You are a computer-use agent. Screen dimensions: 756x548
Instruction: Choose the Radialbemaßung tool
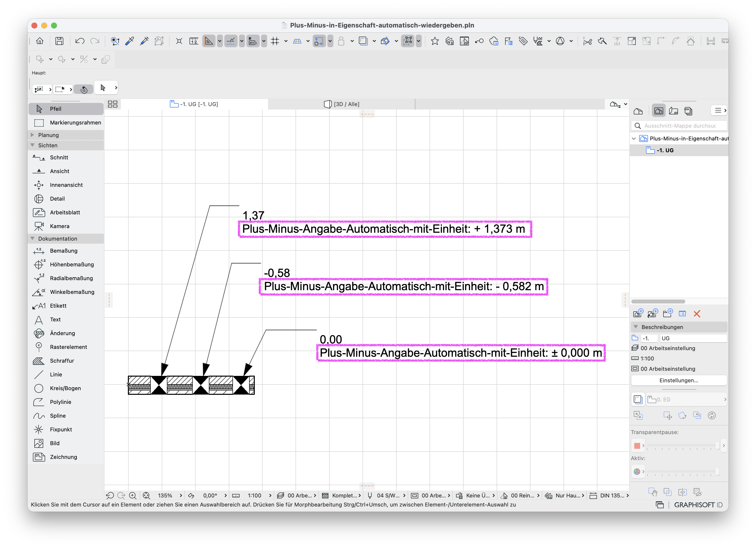coord(66,278)
